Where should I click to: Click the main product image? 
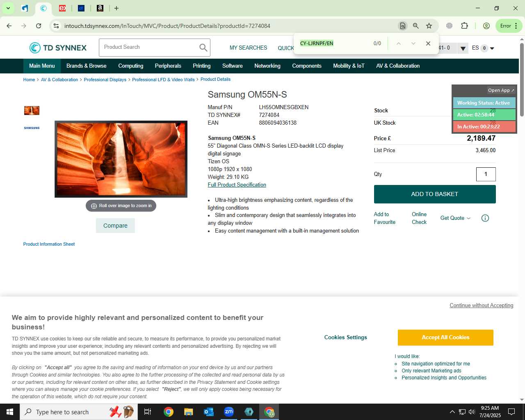[121, 159]
